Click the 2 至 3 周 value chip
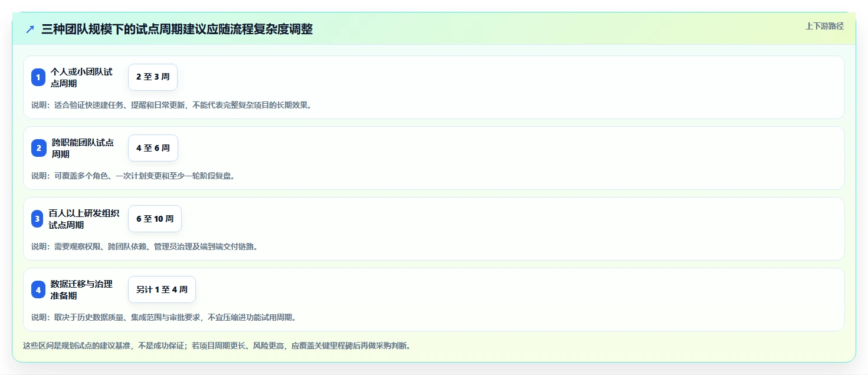This screenshot has height=375, width=868. (x=153, y=77)
